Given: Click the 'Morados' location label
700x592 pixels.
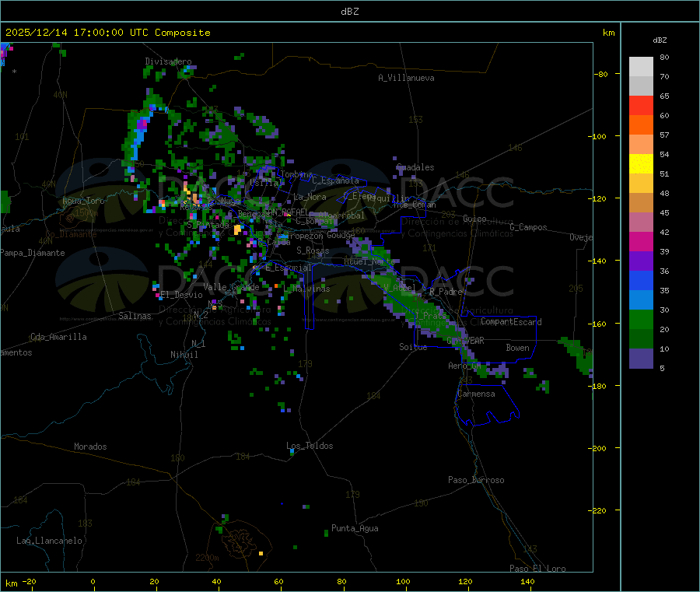Looking at the screenshot, I should click(x=90, y=447).
